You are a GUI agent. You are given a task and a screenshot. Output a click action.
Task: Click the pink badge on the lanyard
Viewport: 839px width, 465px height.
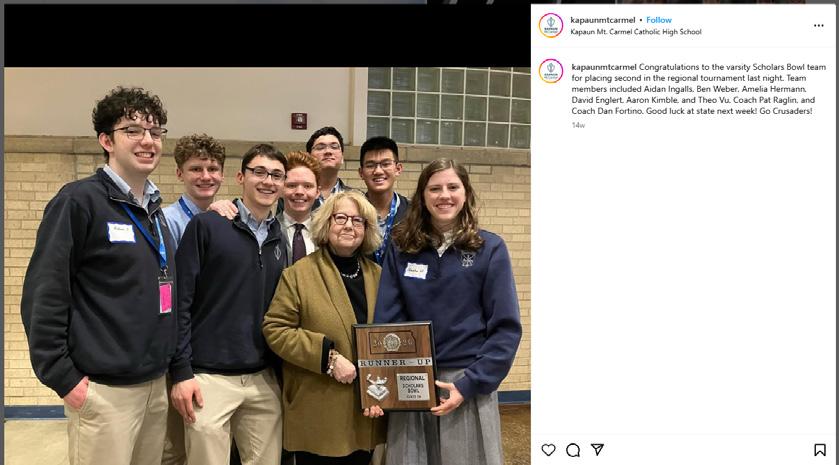165,298
